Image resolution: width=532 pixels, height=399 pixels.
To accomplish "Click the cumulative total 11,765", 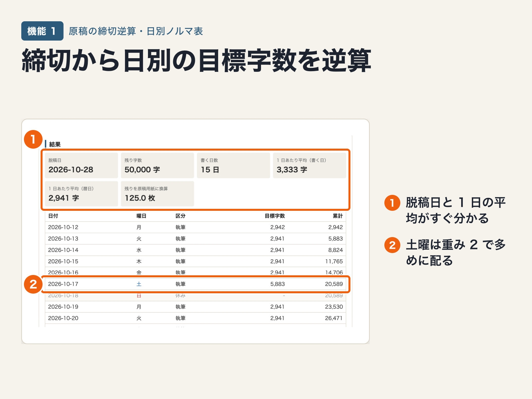I will [334, 261].
